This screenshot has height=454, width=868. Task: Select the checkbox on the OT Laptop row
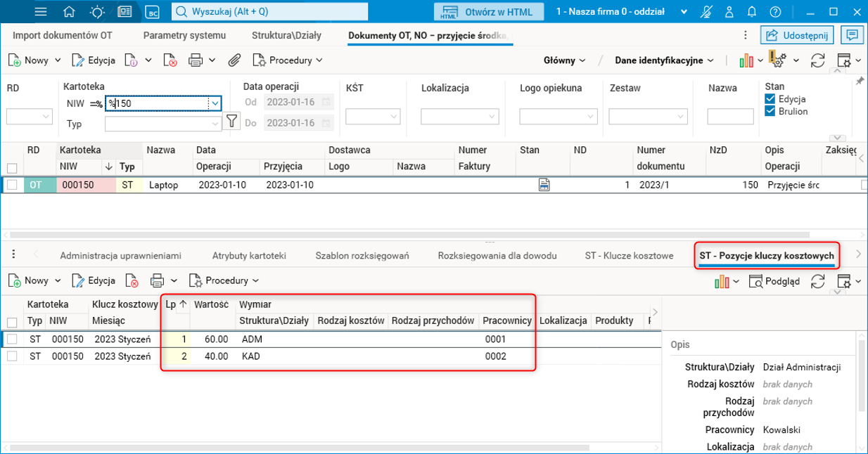[x=10, y=185]
